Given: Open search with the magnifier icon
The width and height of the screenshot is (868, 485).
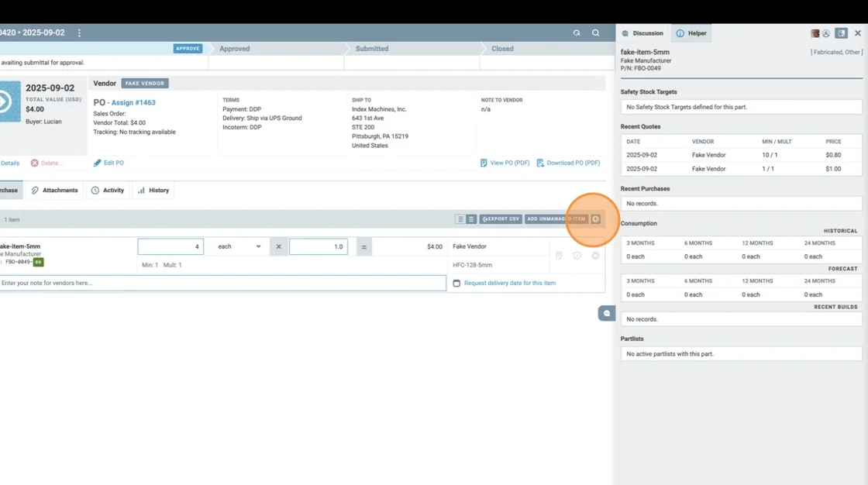Looking at the screenshot, I should point(595,33).
